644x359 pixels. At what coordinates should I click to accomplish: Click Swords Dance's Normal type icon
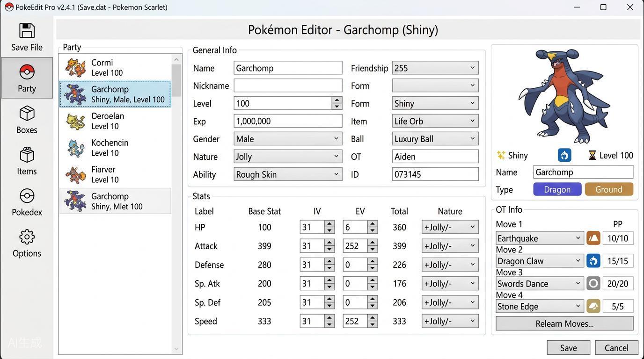(593, 283)
